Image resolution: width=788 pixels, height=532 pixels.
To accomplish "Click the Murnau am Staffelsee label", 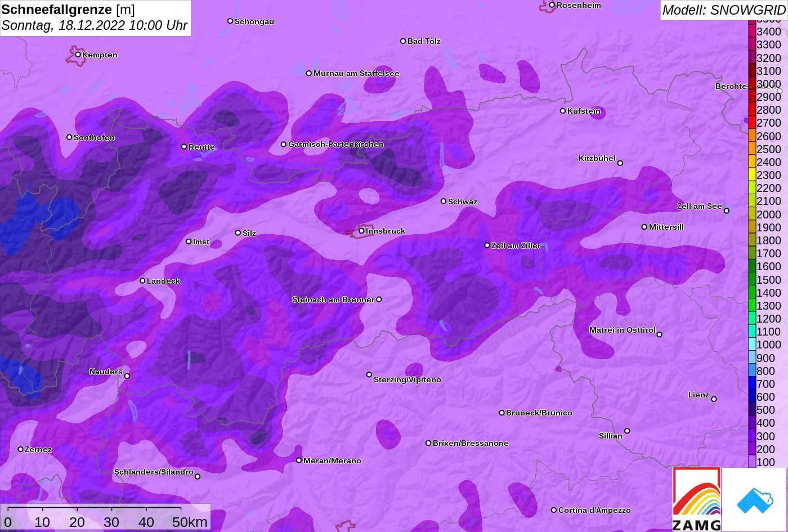I will [356, 73].
